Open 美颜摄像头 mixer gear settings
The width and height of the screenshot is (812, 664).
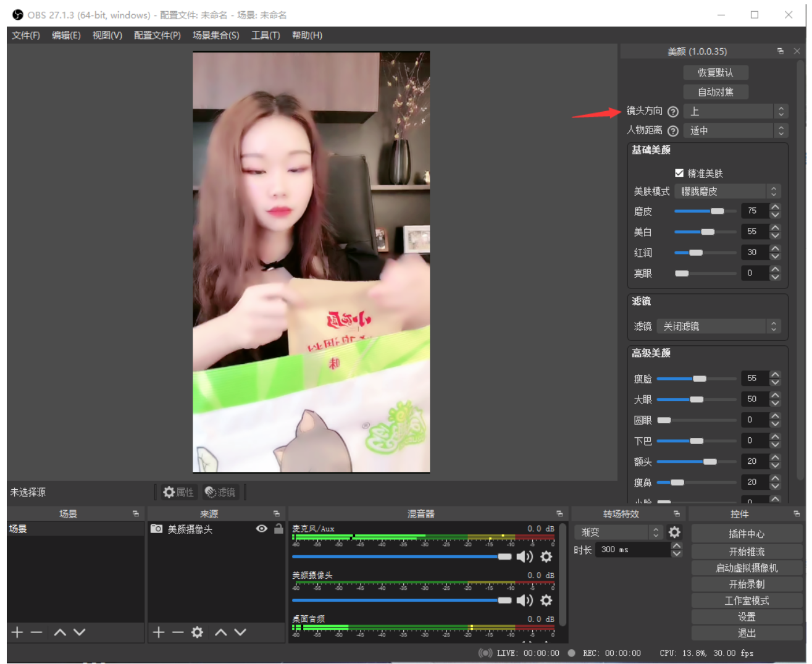pos(546,600)
